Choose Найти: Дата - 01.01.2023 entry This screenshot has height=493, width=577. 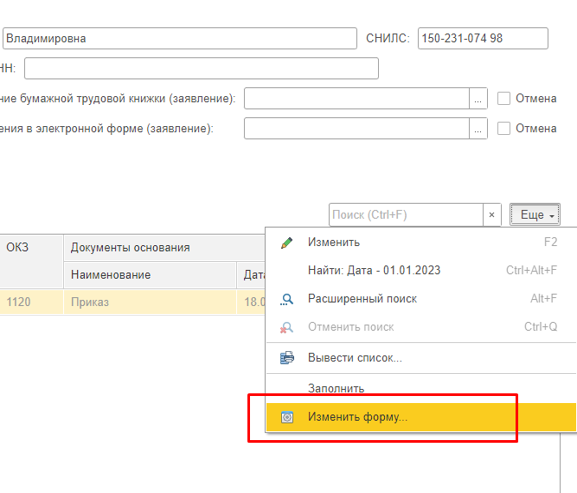pyautogui.click(x=421, y=270)
